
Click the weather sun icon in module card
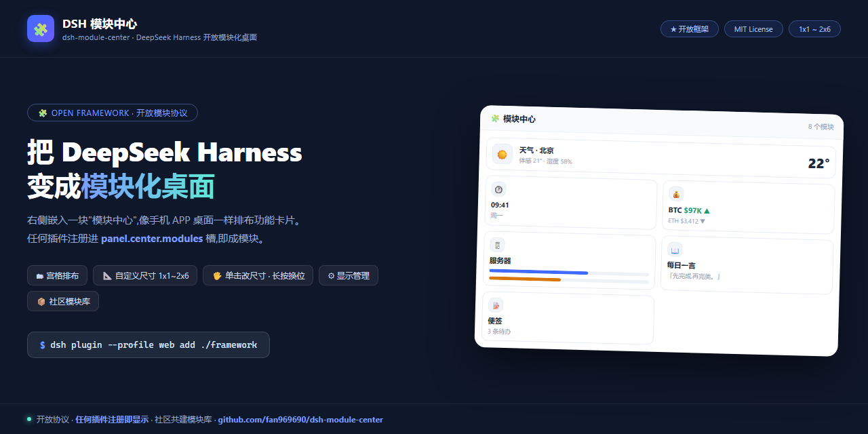502,154
